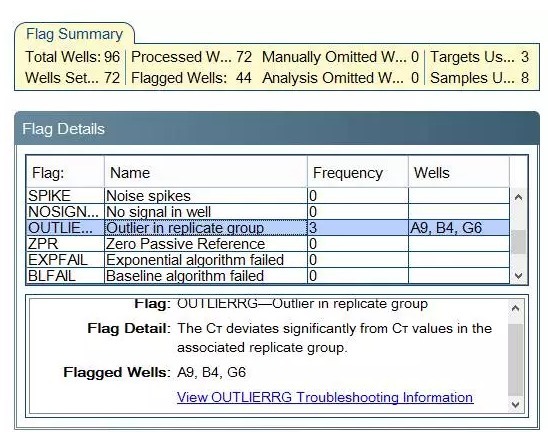Click the flag table scroll up arrow
The width and height of the screenshot is (548, 439).
519,197
